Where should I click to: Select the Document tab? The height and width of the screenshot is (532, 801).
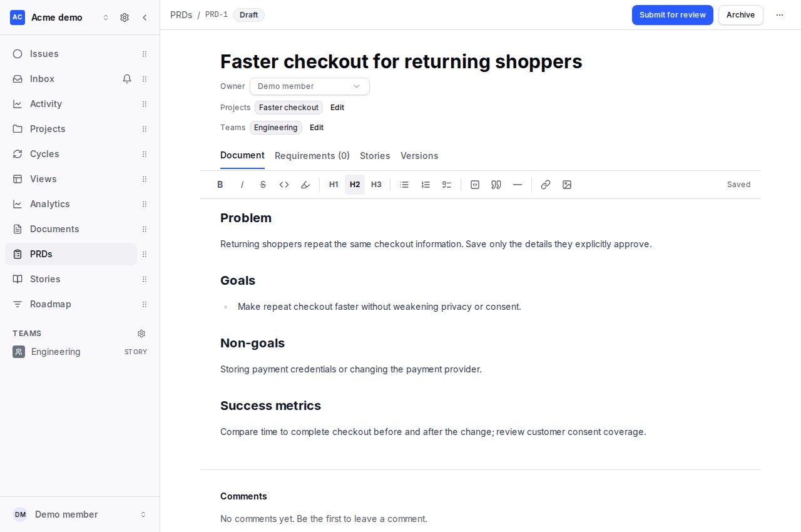coord(242,155)
